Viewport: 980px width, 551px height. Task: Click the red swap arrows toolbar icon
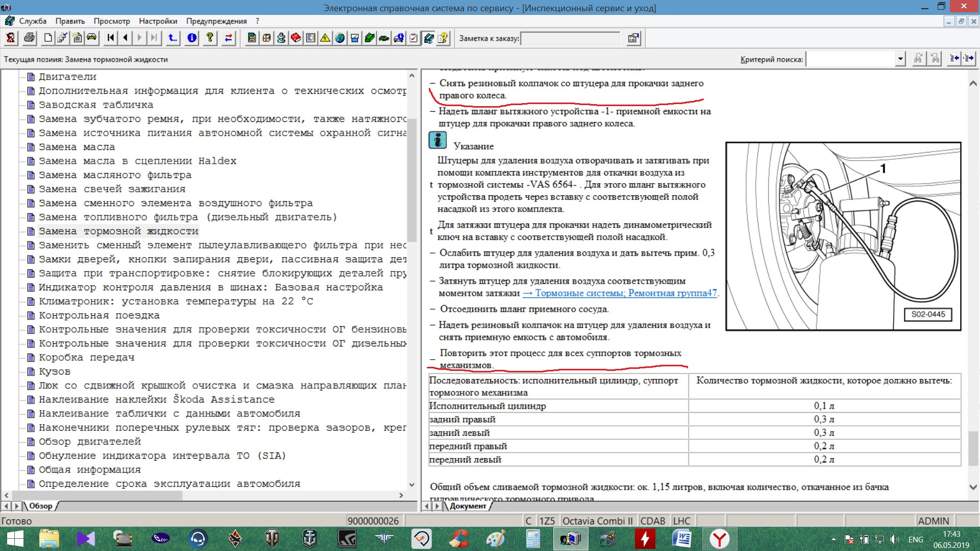click(228, 38)
